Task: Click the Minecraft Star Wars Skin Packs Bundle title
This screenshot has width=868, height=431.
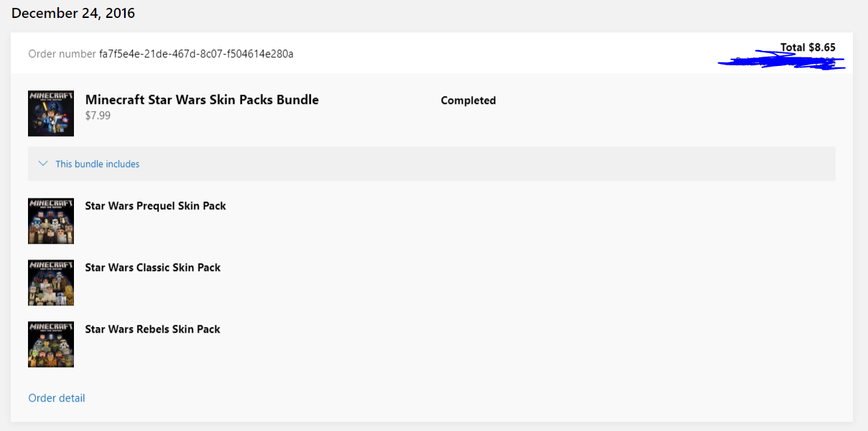Action: 202,100
